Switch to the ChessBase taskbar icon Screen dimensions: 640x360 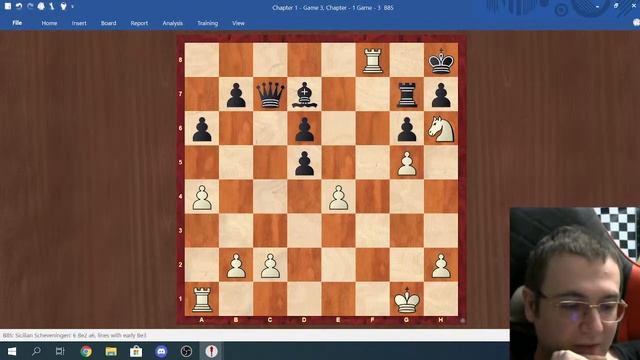(211, 351)
